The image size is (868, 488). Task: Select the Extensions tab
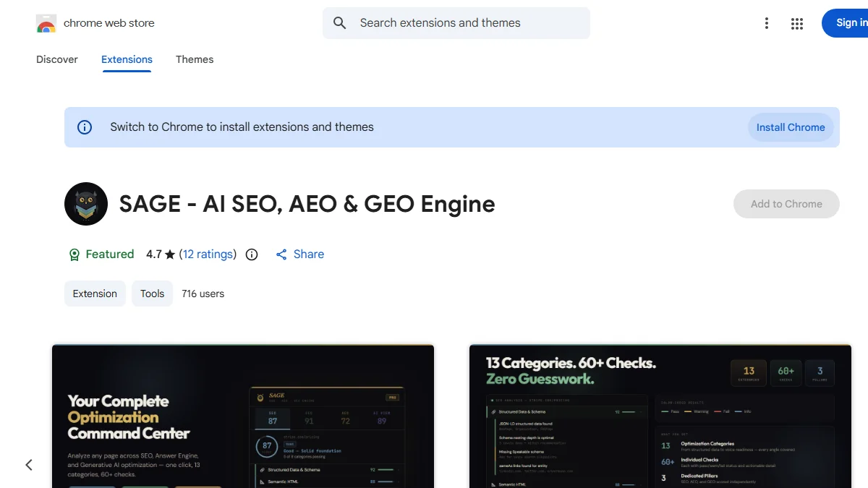pyautogui.click(x=127, y=59)
